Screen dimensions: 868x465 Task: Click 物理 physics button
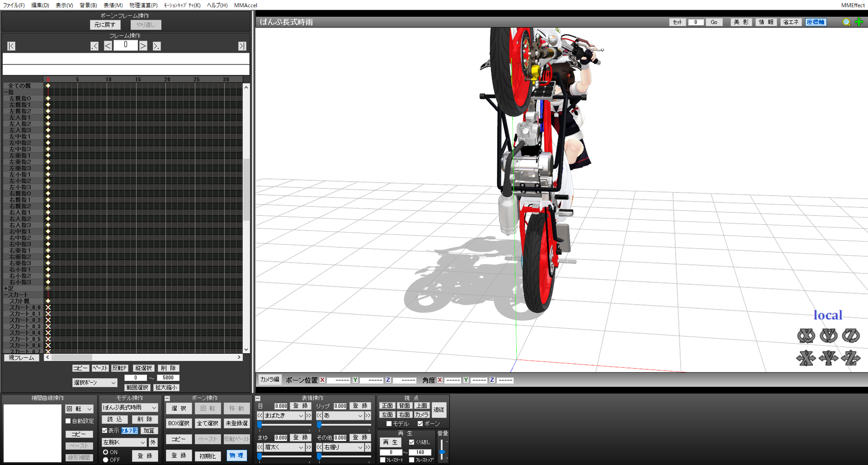[236, 455]
